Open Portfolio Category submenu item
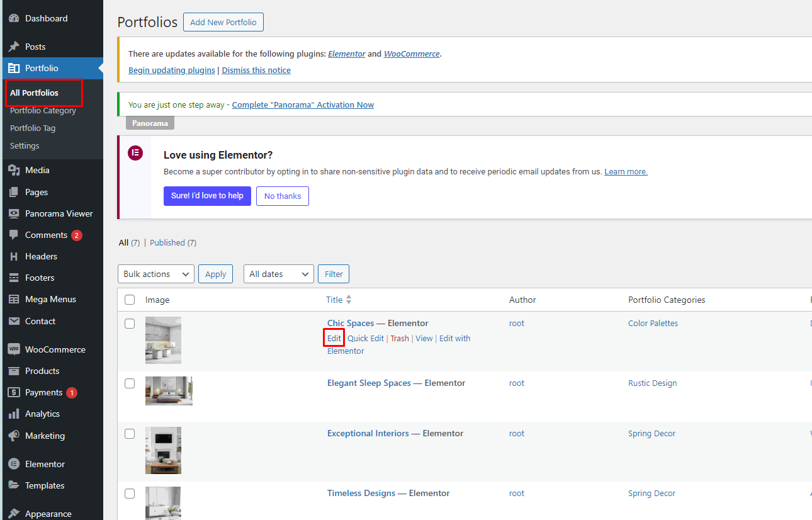Screen dimensions: 812x520 coord(43,110)
